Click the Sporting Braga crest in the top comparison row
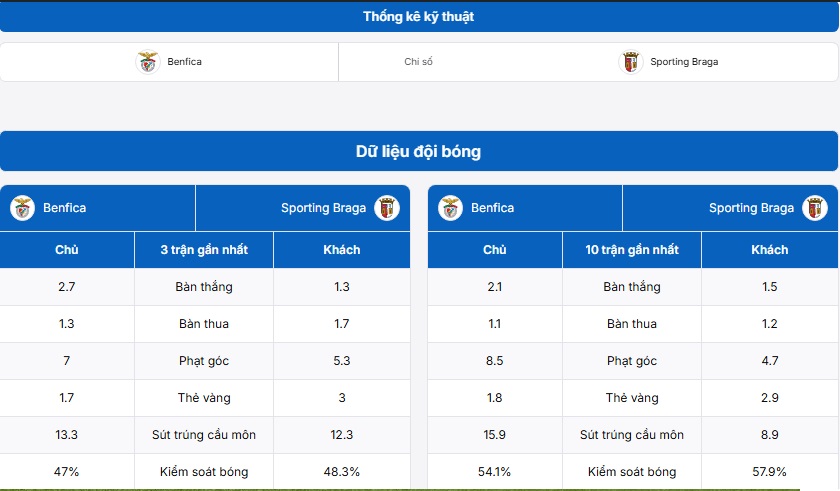This screenshot has height=491, width=840. pyautogui.click(x=631, y=62)
